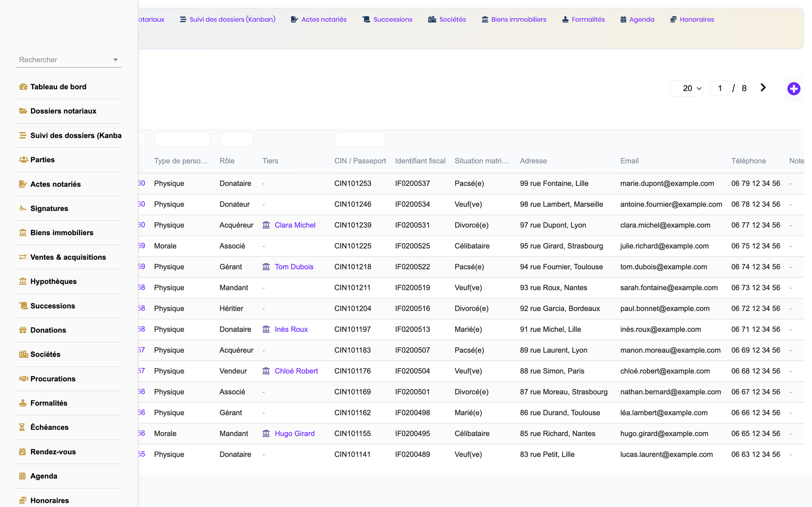Image resolution: width=812 pixels, height=507 pixels.
Task: Click email marie.dupont@example.com cell
Action: pos(667,183)
